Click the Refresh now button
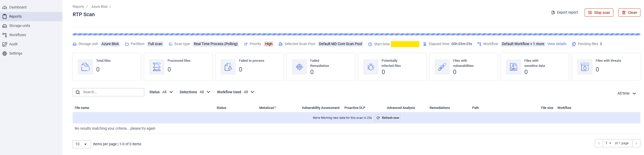The height and width of the screenshot is (155, 644). click(x=387, y=118)
